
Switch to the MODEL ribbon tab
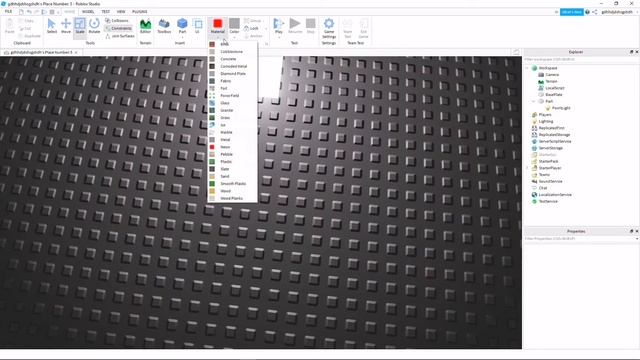click(x=88, y=11)
